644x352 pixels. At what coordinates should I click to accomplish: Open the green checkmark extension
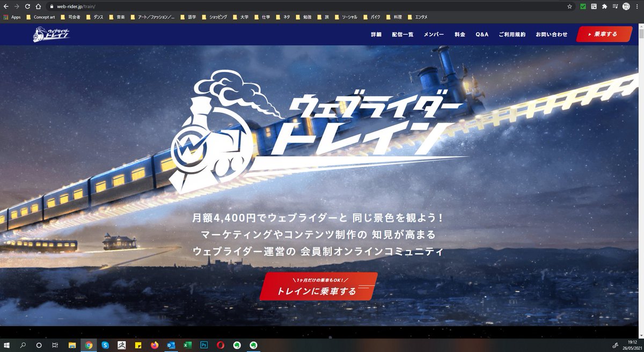tap(583, 6)
